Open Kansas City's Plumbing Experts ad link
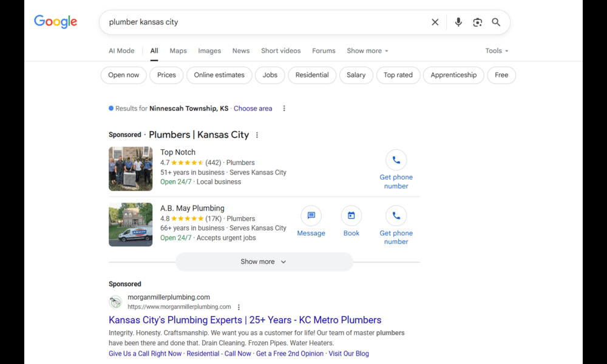The height and width of the screenshot is (364, 607). pos(245,320)
